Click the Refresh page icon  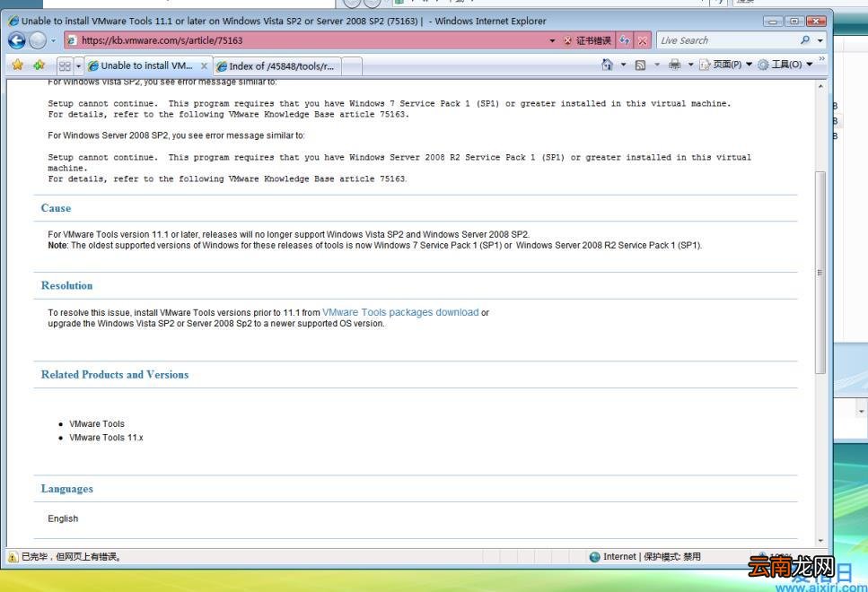click(625, 40)
